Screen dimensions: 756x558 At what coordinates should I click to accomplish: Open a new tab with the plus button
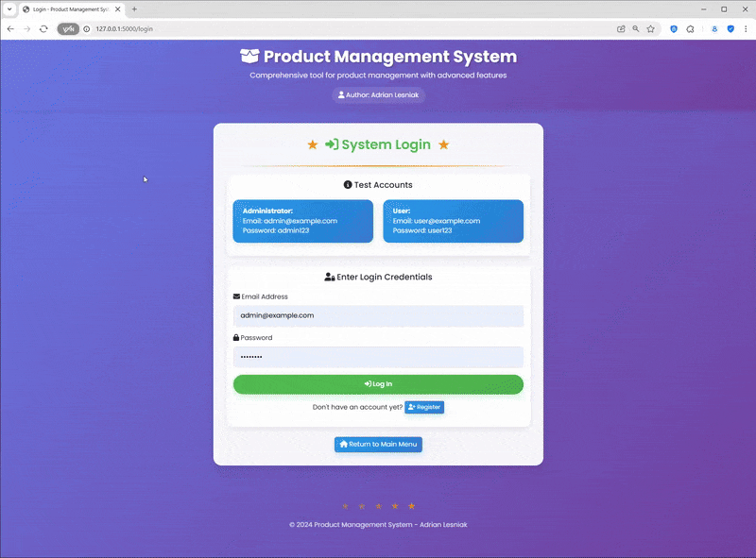coord(134,8)
